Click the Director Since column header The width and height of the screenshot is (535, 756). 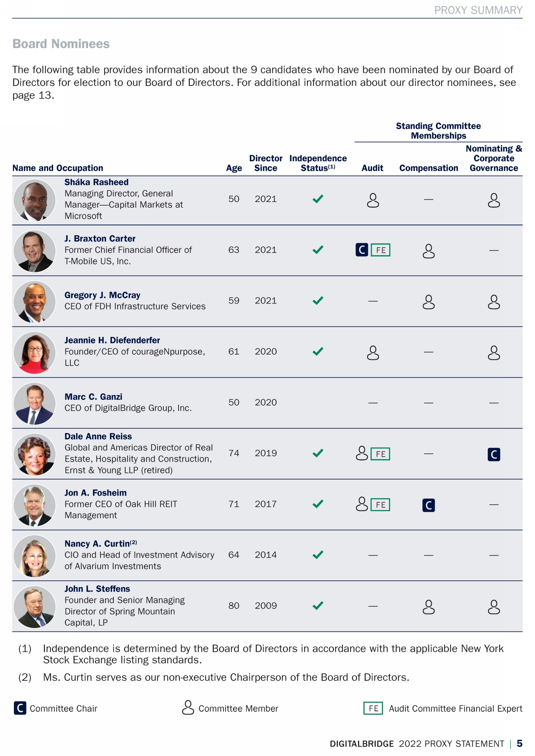coord(266,163)
